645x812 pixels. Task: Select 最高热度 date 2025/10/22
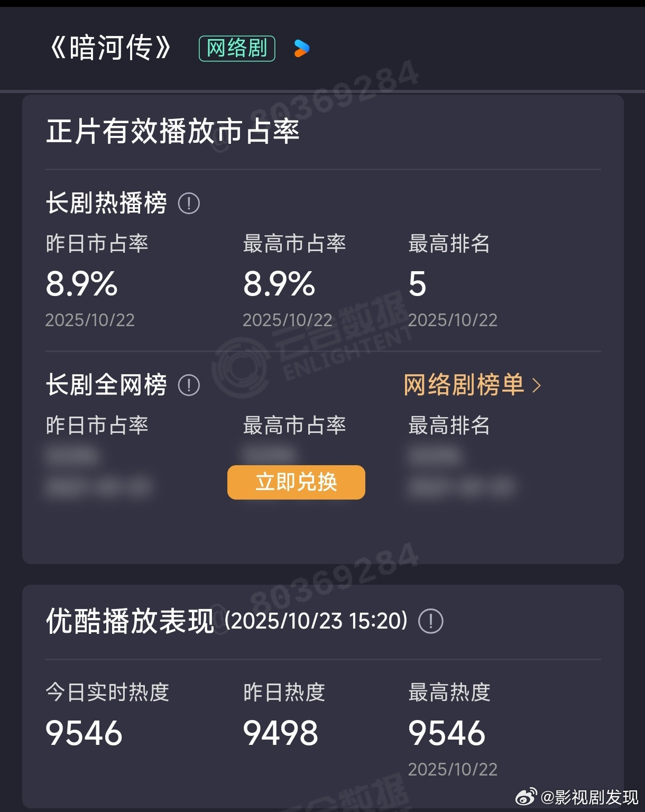(453, 769)
